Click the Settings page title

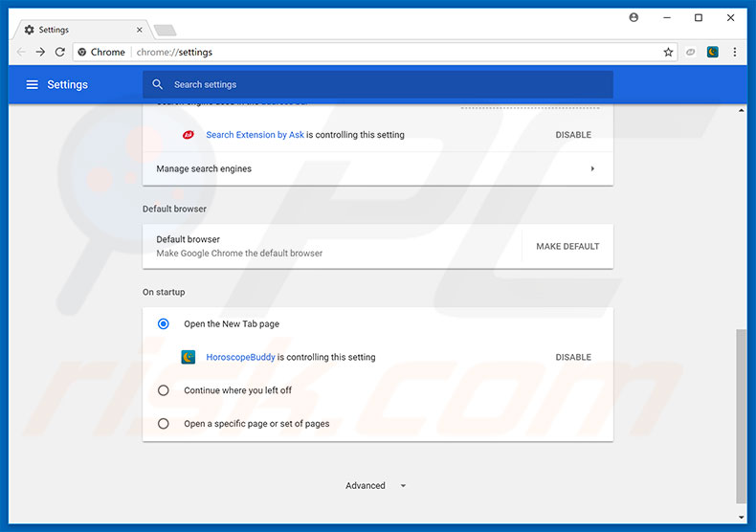68,85
